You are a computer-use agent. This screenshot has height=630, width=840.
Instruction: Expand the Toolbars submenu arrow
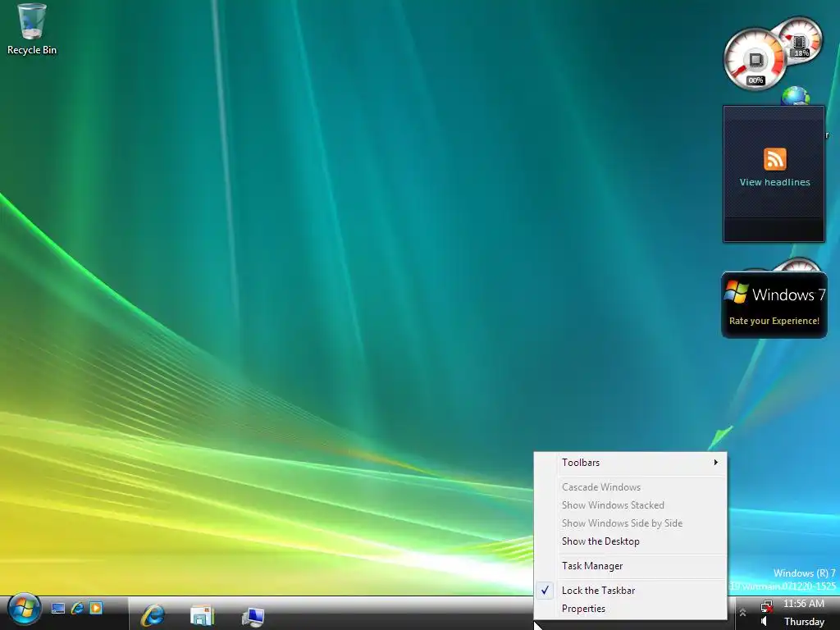pyautogui.click(x=715, y=463)
